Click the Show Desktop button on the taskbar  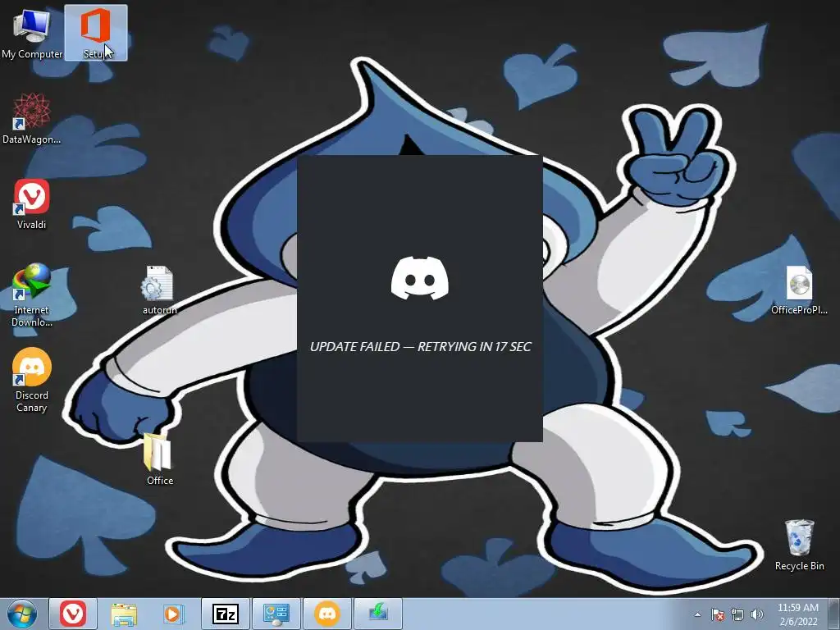coord(834,614)
